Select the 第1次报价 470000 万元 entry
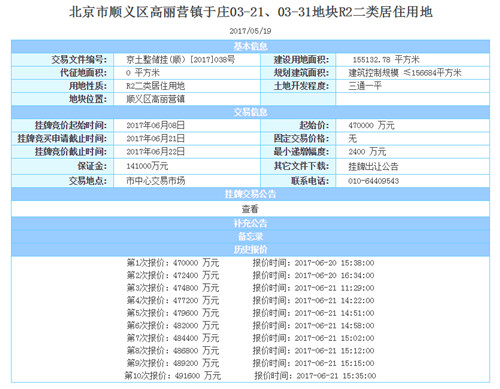Viewport: 500px width, 389px height. [x=173, y=263]
